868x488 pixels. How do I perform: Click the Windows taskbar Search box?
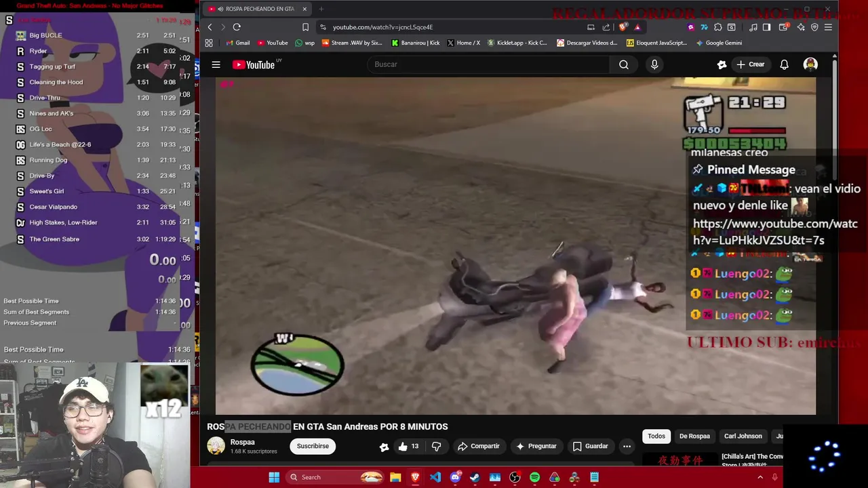click(336, 477)
